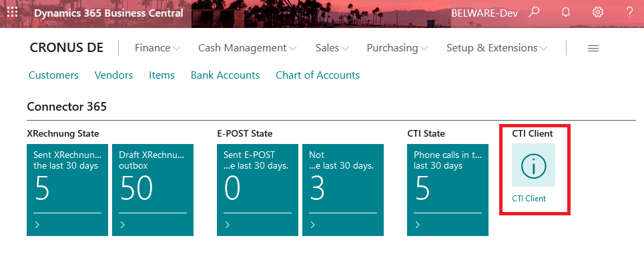Click arrow on Sent XRechnung tile
This screenshot has width=644, height=256.
37,225
